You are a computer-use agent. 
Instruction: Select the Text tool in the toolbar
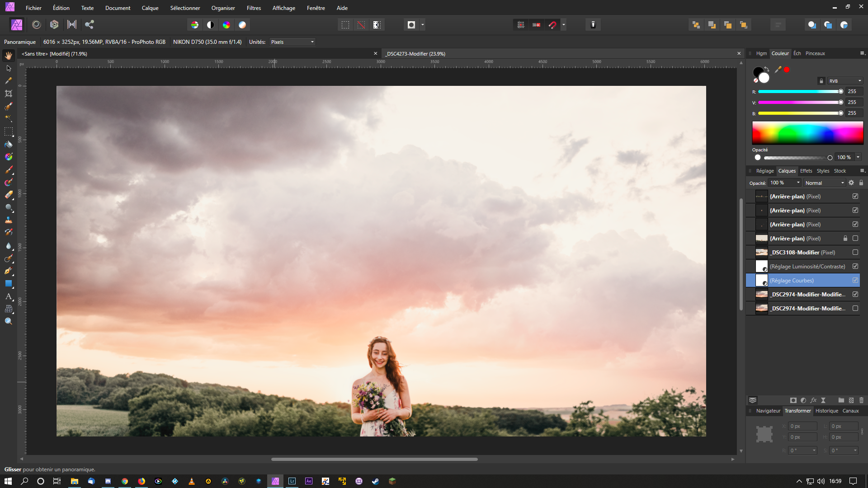[x=8, y=296]
